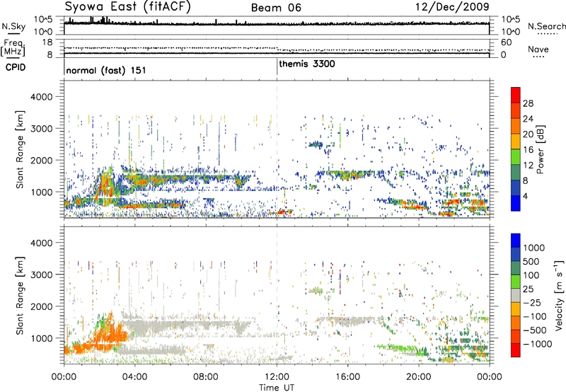
Task: Click the 4000 tick of power panel
Action: click(x=42, y=97)
